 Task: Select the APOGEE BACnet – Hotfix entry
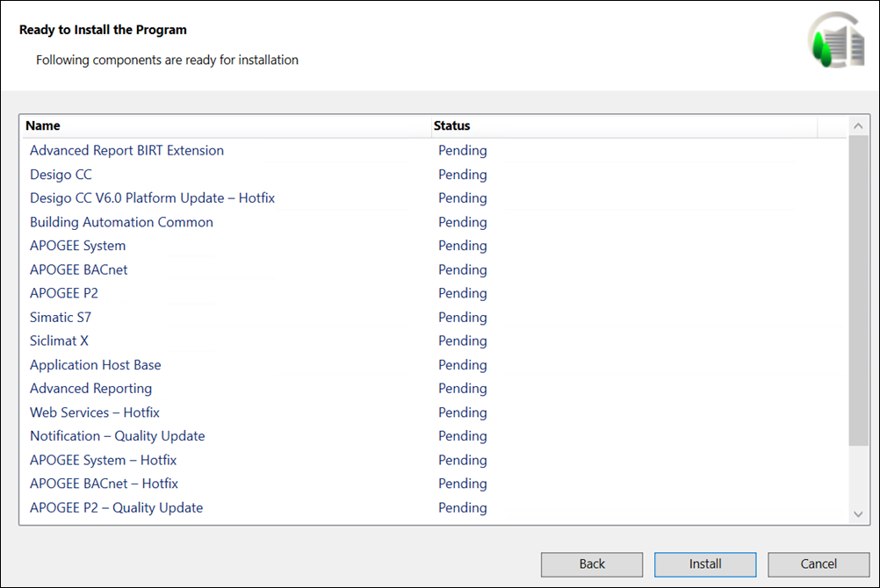click(x=104, y=484)
